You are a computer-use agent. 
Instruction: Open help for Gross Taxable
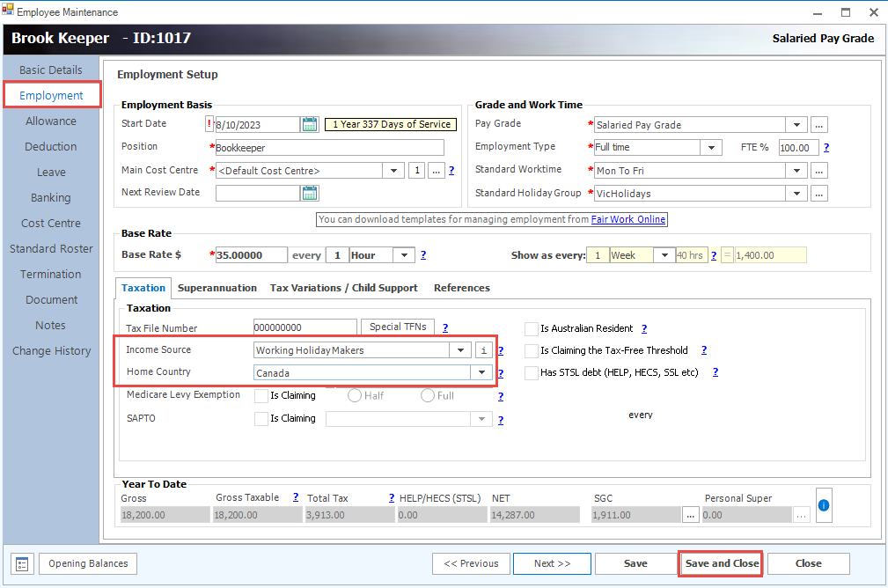point(296,496)
